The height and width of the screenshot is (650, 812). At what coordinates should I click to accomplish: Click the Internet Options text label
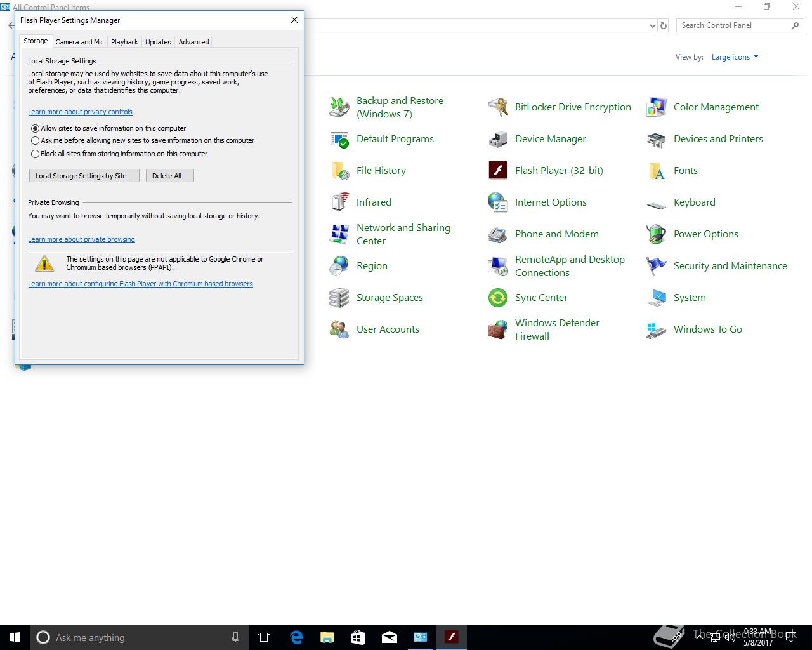pyautogui.click(x=551, y=202)
